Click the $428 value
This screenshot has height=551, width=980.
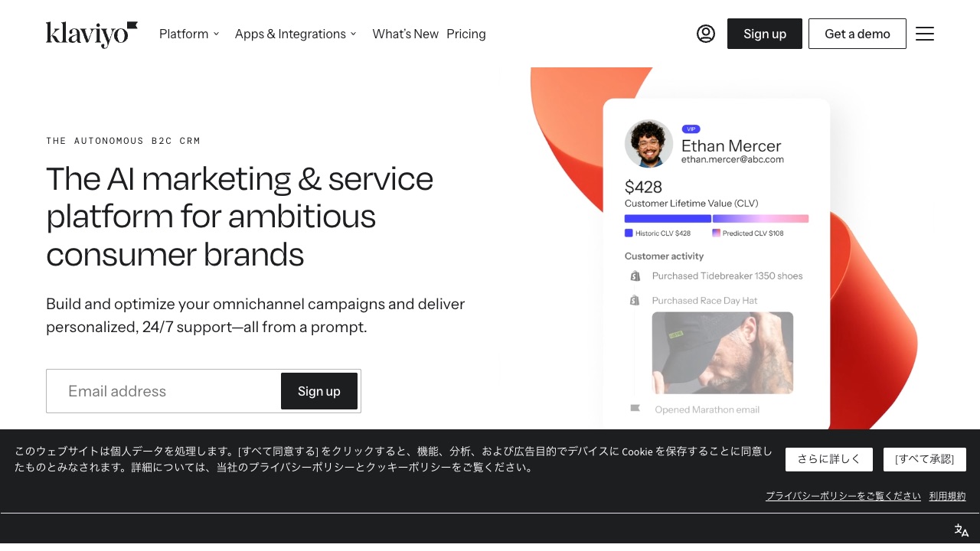tap(643, 187)
